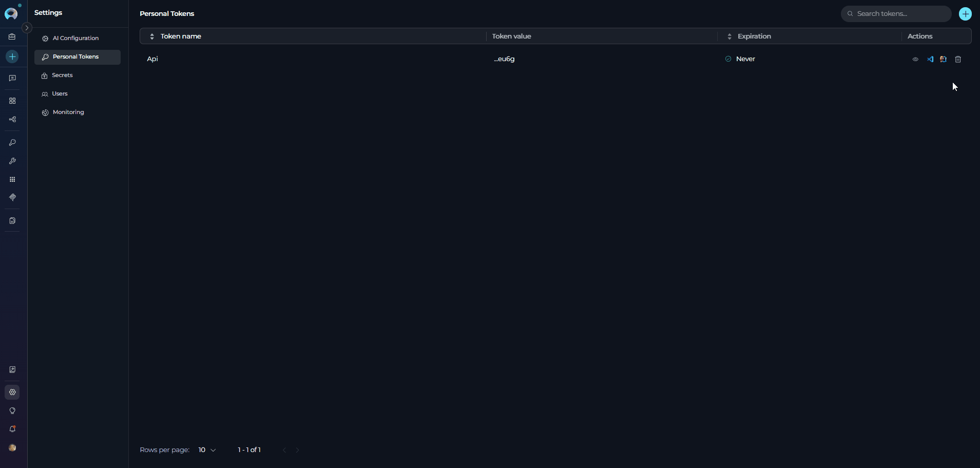
Task: Reveal the Api token value with eye icon
Action: tap(915, 59)
